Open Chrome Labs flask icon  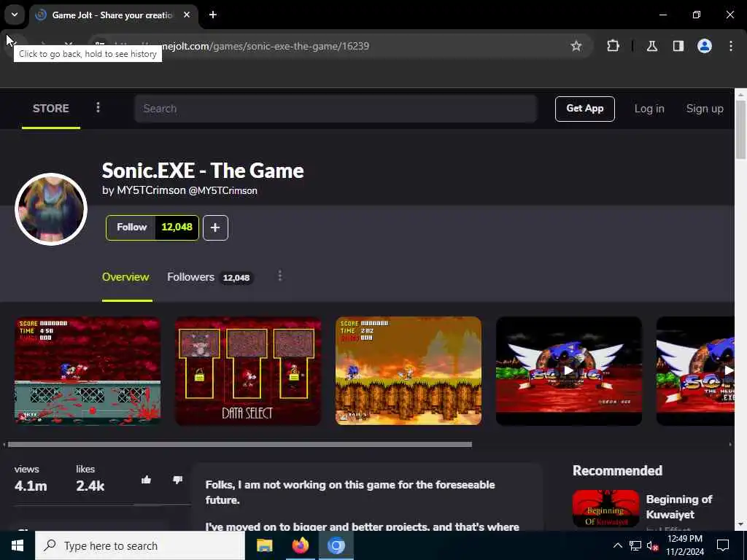pyautogui.click(x=652, y=46)
